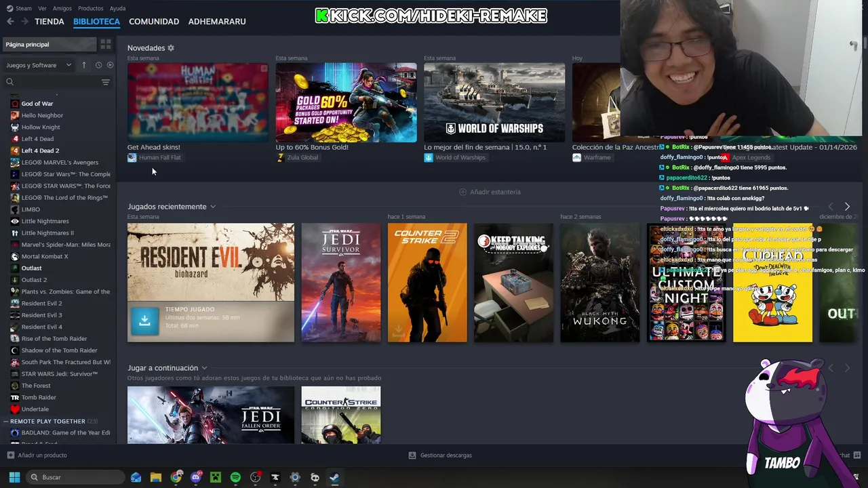Select the Steam taskbar icon
The width and height of the screenshot is (868, 488).
point(334,477)
